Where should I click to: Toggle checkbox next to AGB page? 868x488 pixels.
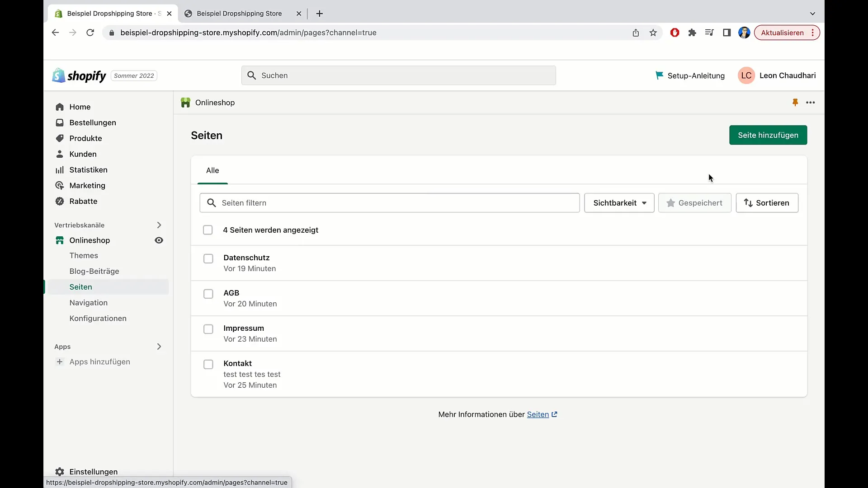[x=208, y=293]
